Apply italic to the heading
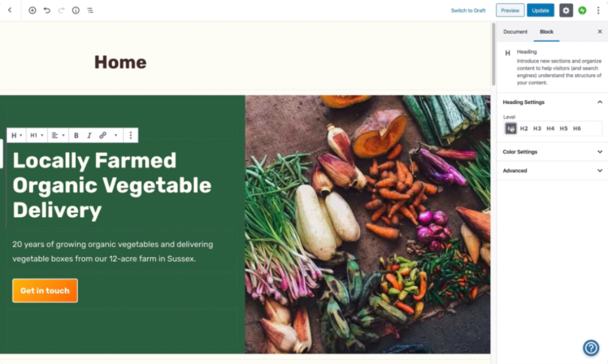 [x=89, y=135]
